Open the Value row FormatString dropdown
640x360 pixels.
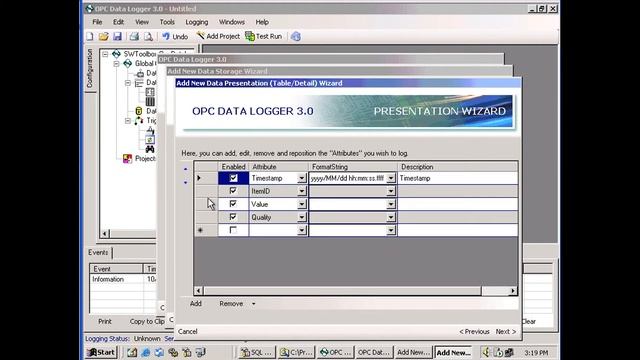391,204
